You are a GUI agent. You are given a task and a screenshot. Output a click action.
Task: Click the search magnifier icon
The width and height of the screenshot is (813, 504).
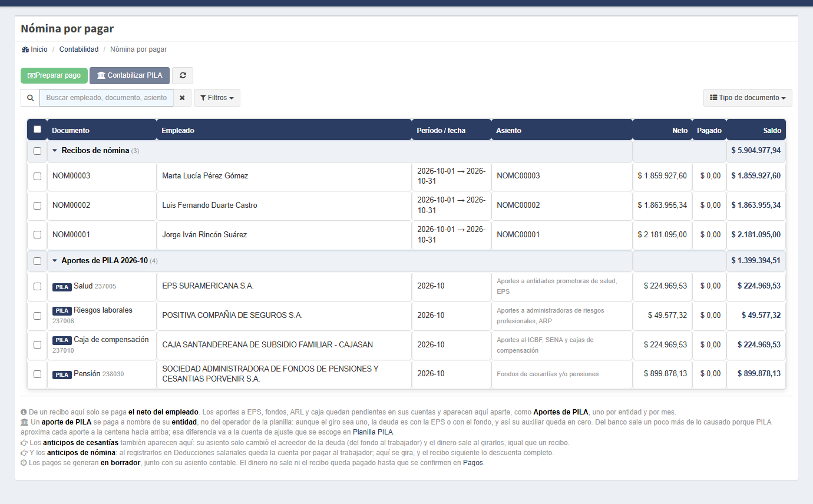[x=30, y=98]
